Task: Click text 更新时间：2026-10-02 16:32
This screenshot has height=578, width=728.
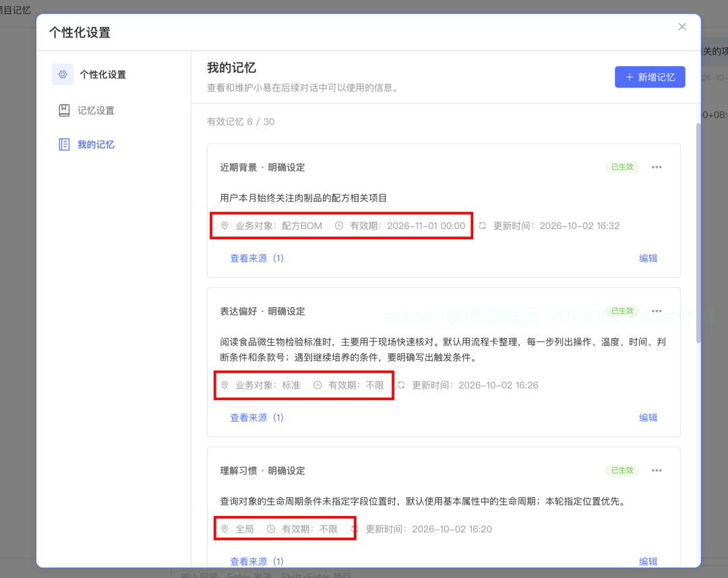Action: (x=556, y=226)
